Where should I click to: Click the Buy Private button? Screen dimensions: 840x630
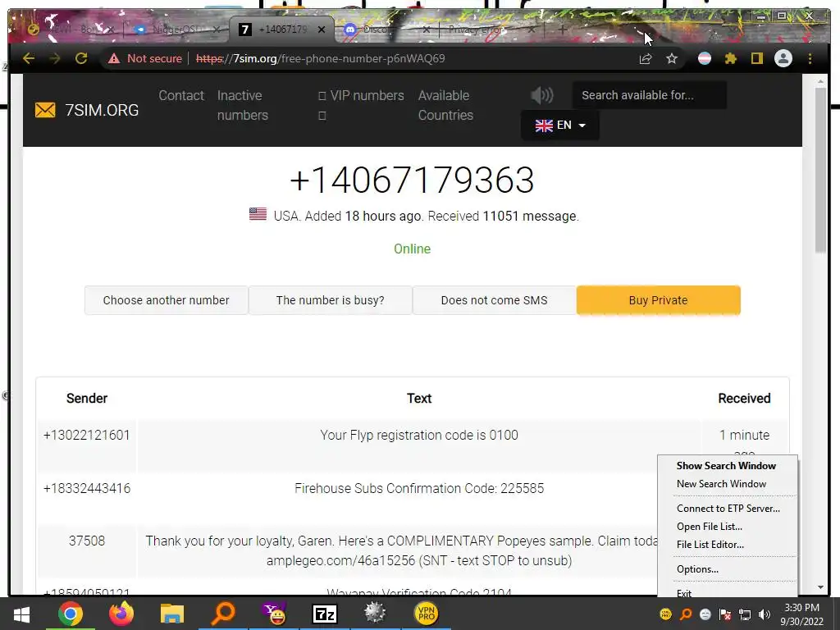(659, 300)
